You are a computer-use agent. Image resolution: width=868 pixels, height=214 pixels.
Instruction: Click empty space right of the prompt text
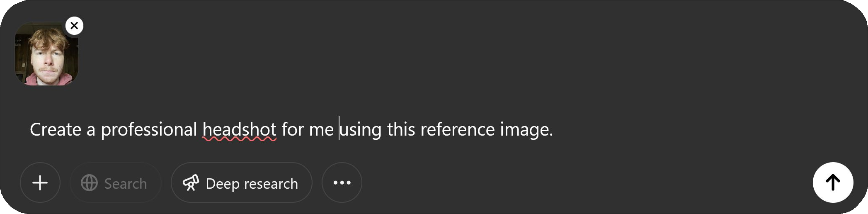(684, 130)
